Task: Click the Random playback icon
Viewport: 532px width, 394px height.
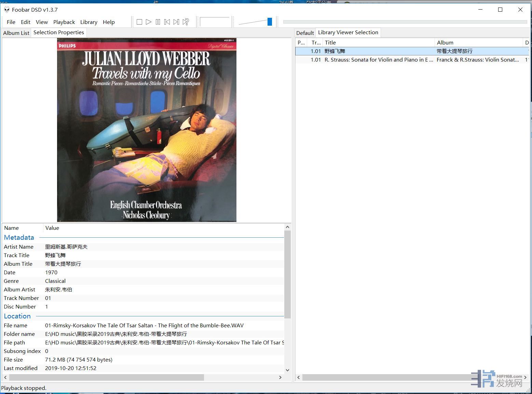Action: [x=186, y=22]
